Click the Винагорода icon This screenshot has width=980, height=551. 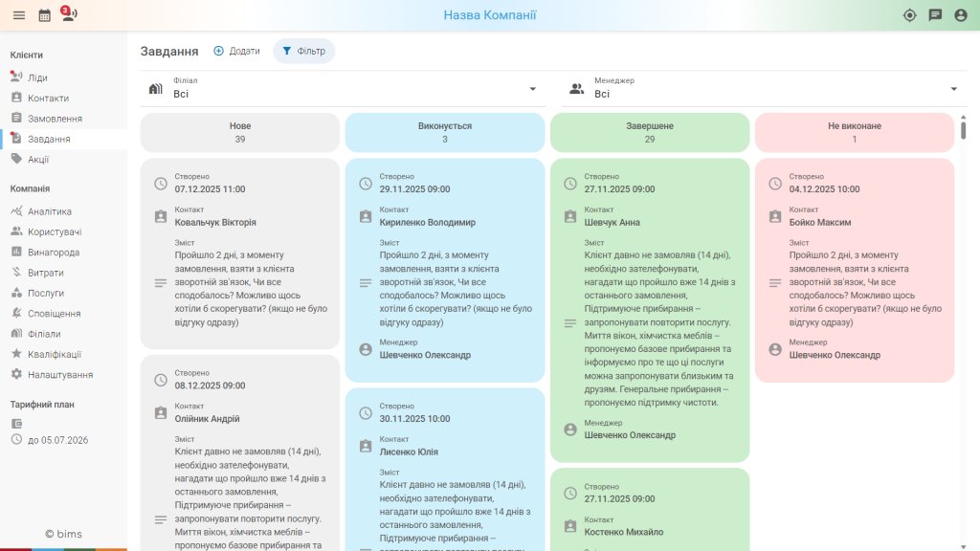[x=16, y=252]
